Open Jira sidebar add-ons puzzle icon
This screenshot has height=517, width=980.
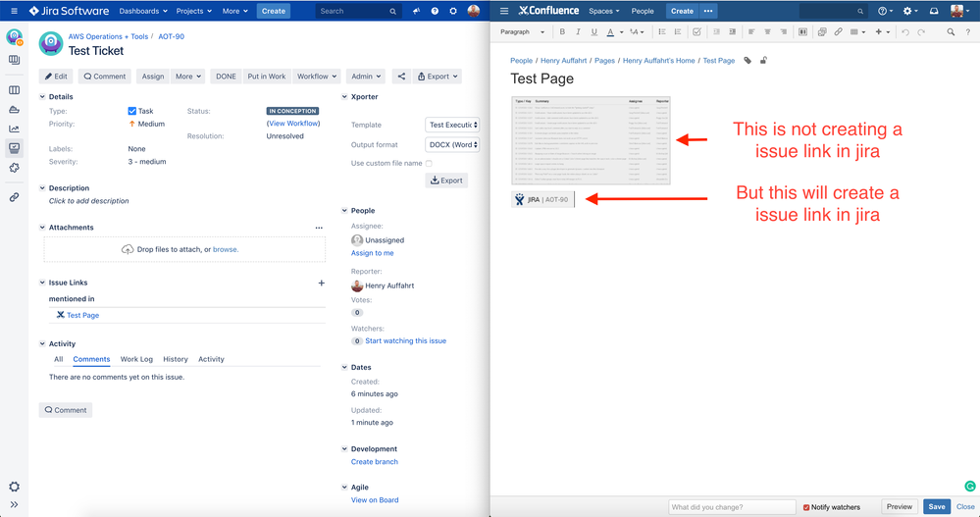[14, 168]
